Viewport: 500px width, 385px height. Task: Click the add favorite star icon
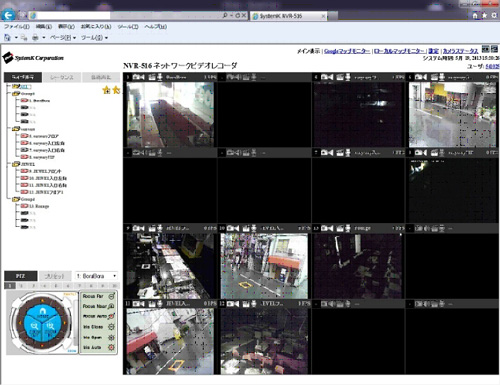pyautogui.click(x=107, y=90)
